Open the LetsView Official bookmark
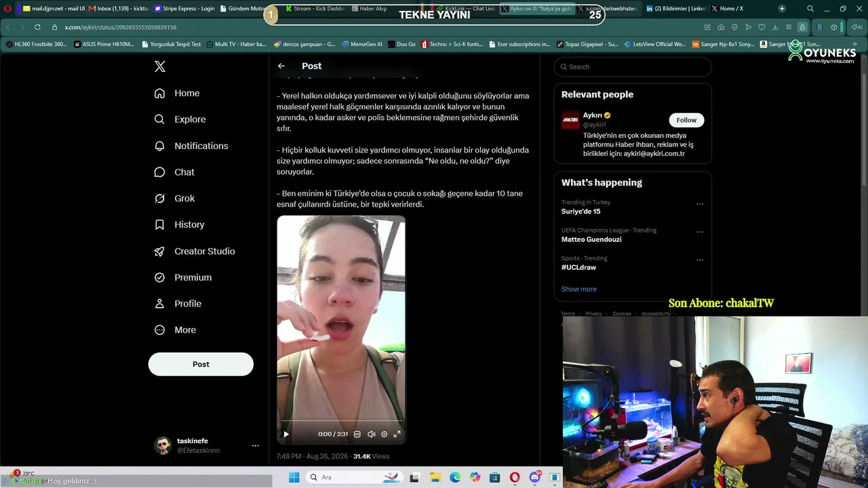The image size is (868, 488). 654,44
